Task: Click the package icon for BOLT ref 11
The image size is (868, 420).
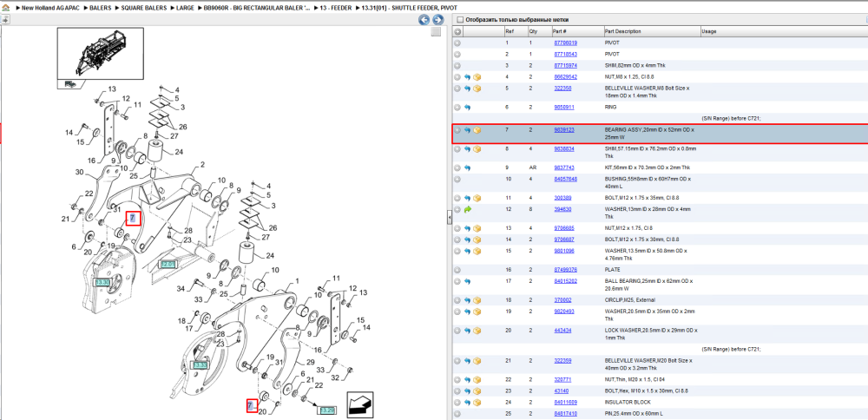Action: tap(477, 198)
